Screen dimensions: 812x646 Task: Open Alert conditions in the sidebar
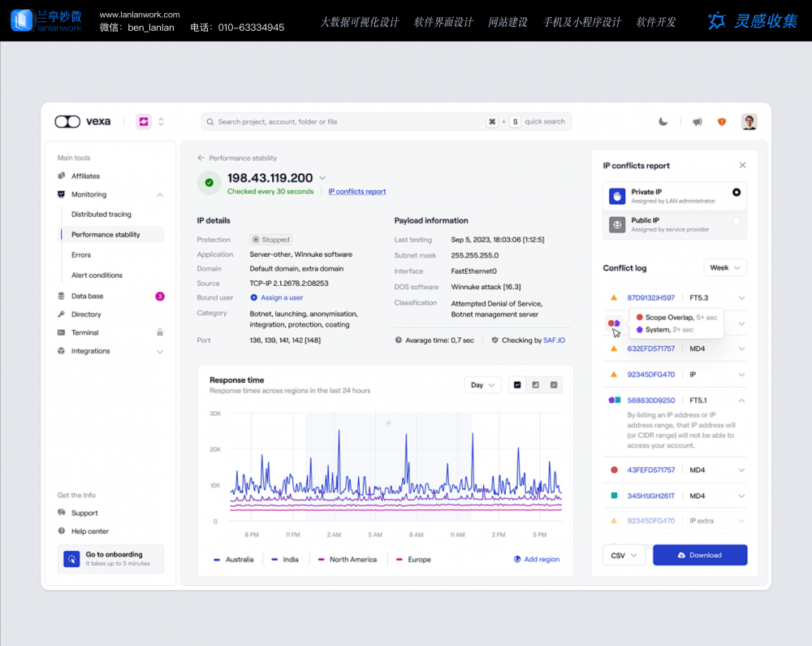[x=97, y=275]
